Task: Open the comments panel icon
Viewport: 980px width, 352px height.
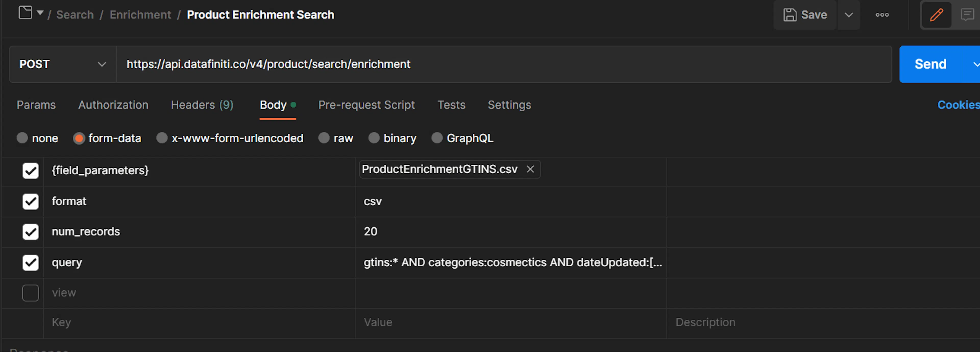Action: [x=967, y=15]
